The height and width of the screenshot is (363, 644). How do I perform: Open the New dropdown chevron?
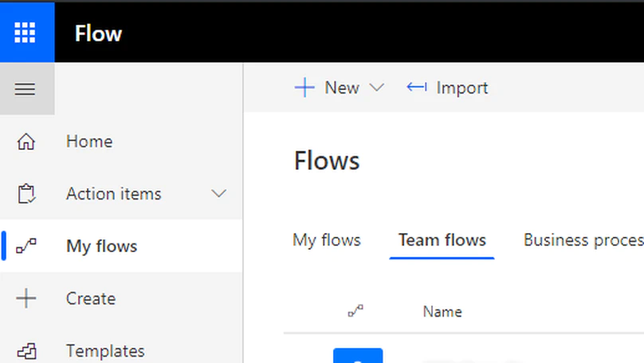[377, 88]
